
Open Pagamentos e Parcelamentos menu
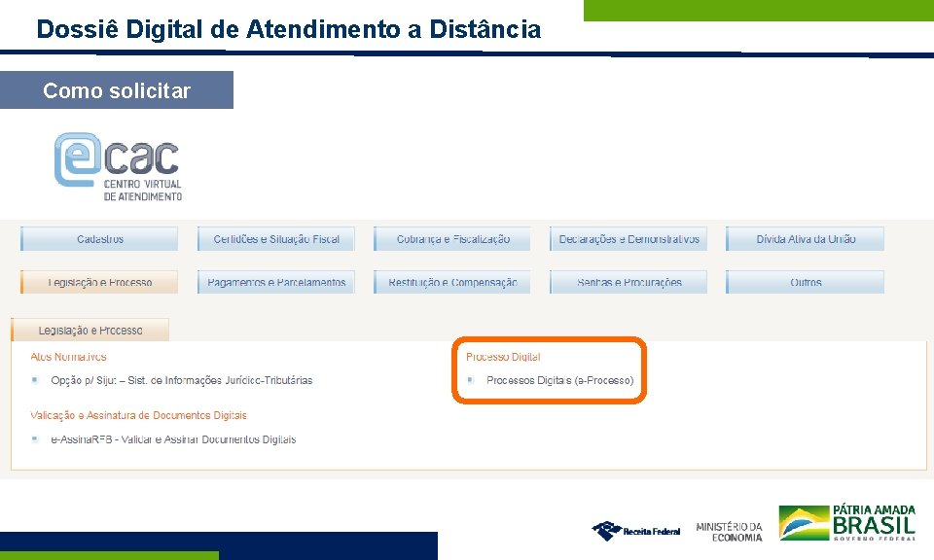(x=276, y=282)
